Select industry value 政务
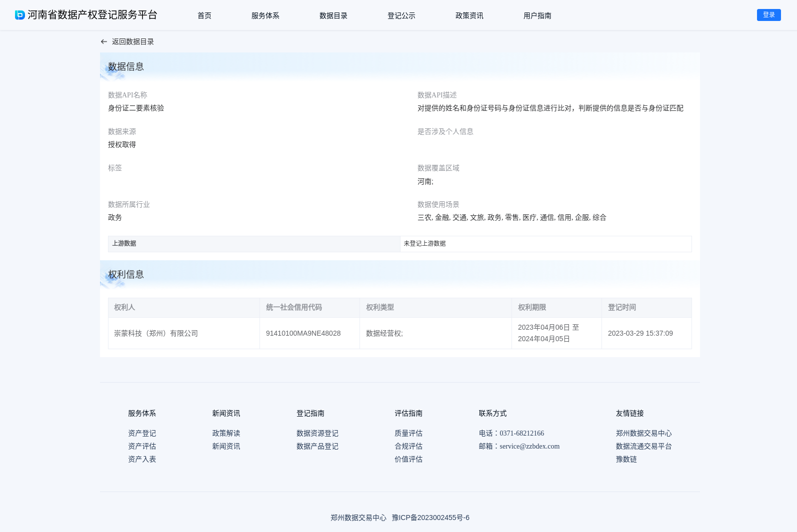The height and width of the screenshot is (532, 797). 115,217
